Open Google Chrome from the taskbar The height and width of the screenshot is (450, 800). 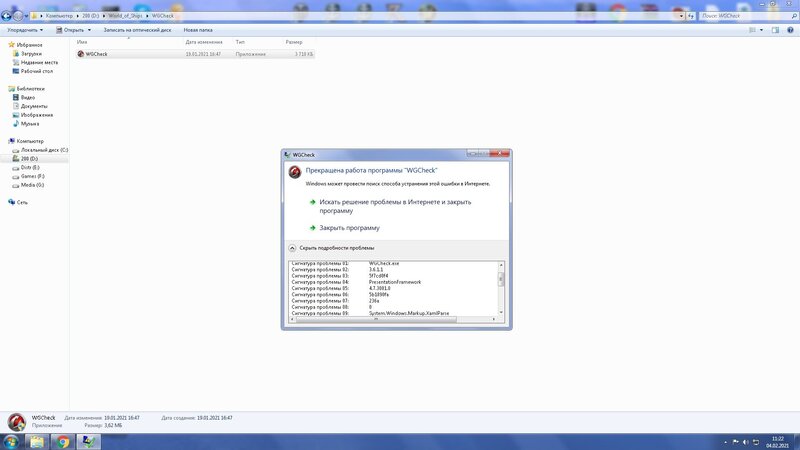click(63, 442)
